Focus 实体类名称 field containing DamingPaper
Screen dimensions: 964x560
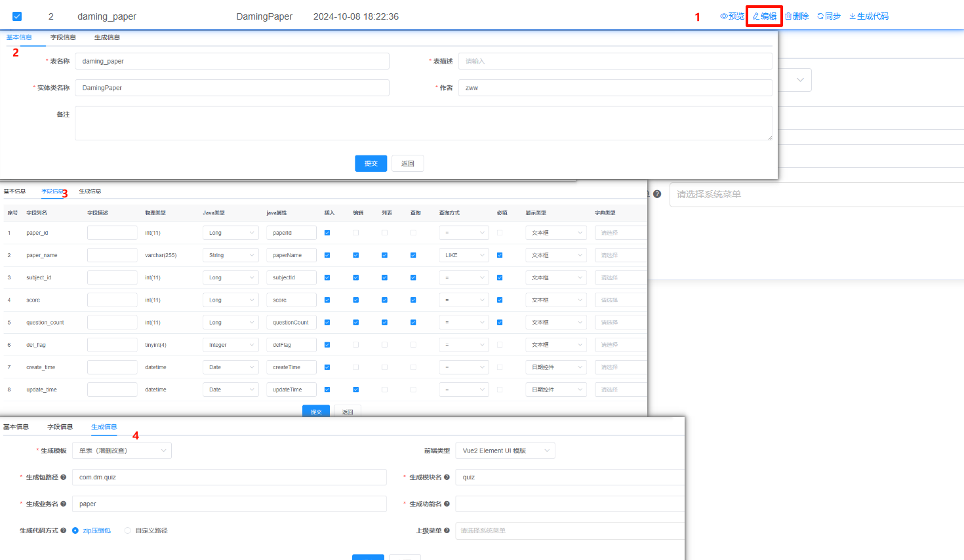coord(232,88)
